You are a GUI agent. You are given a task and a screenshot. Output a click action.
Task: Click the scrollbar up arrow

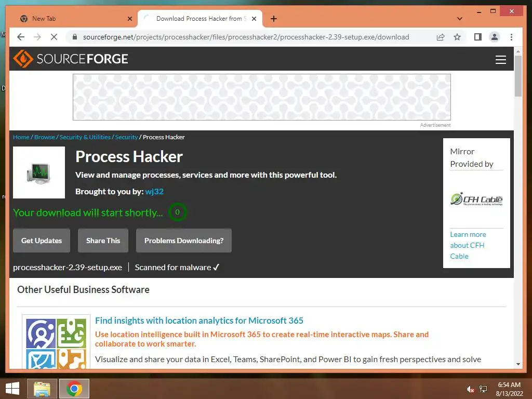click(x=518, y=51)
